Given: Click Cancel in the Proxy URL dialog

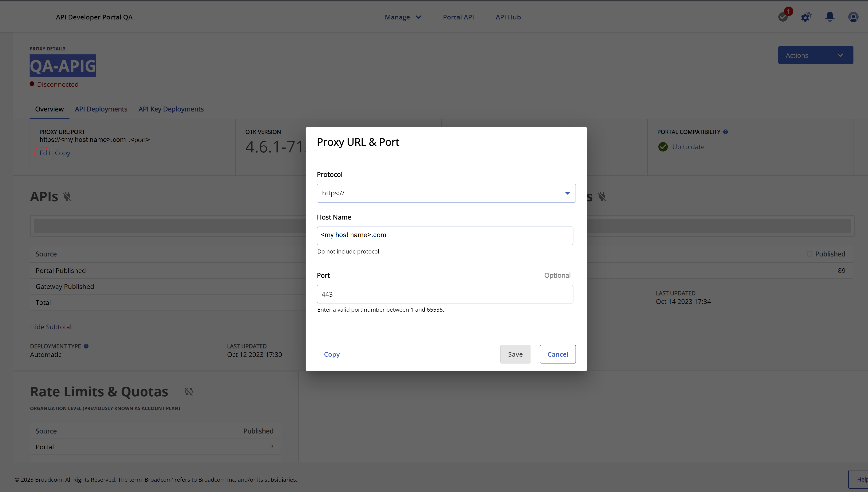Looking at the screenshot, I should pos(558,354).
